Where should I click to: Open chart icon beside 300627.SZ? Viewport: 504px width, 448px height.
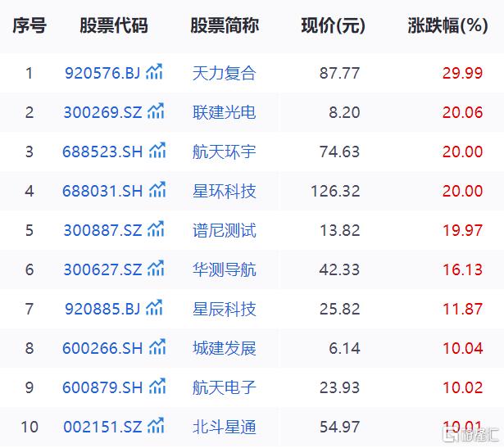click(156, 268)
